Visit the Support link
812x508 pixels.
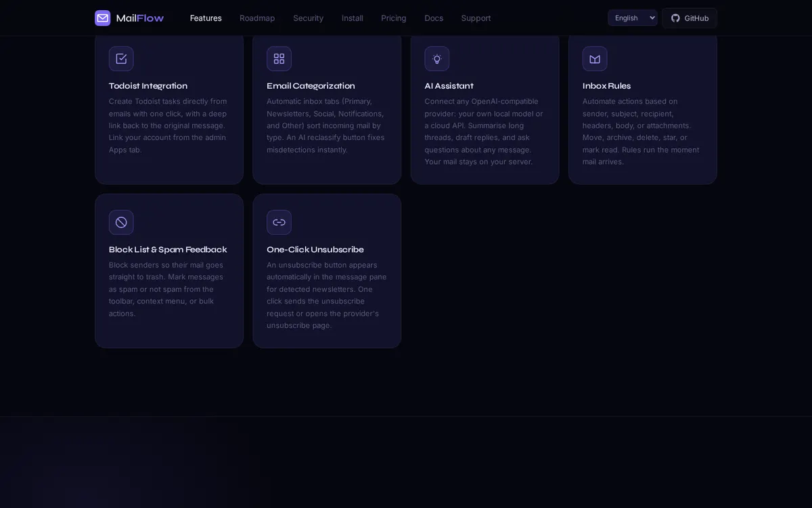pyautogui.click(x=476, y=18)
